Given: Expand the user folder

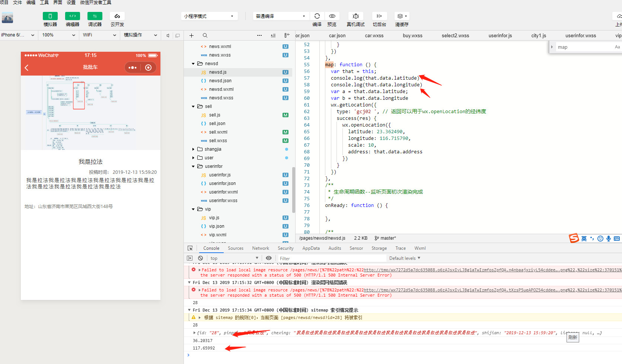Looking at the screenshot, I should tap(193, 158).
